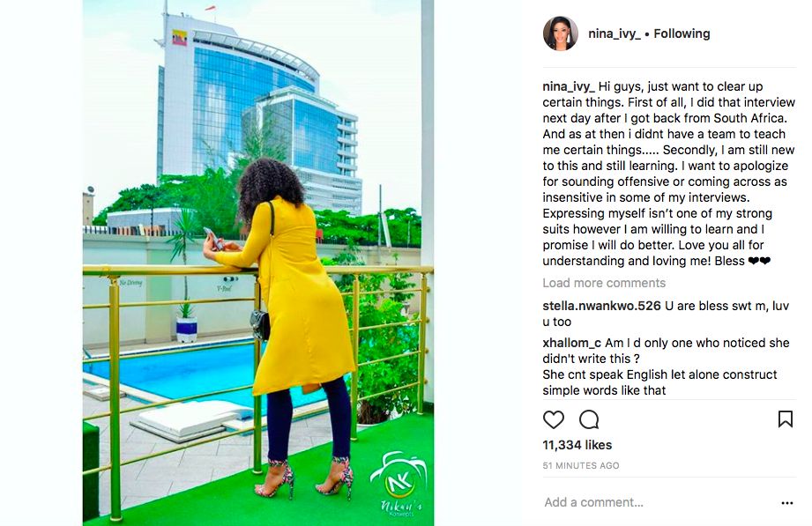
Task: Click the black heart emojis ending the caption
Action: 759,261
